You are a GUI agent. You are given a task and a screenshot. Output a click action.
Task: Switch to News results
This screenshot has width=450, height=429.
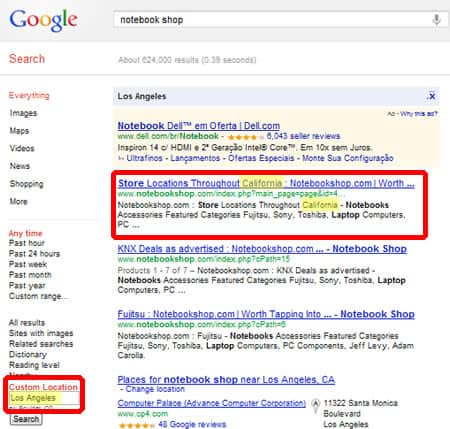[20, 166]
